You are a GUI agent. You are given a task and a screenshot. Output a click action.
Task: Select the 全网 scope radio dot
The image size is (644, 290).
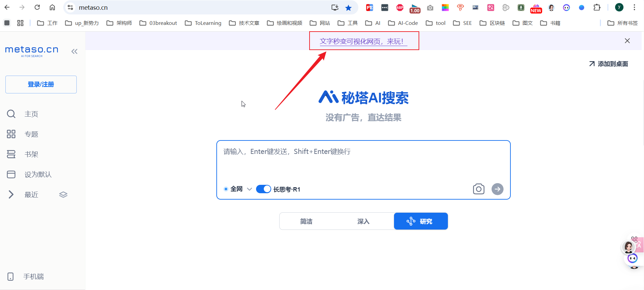226,189
